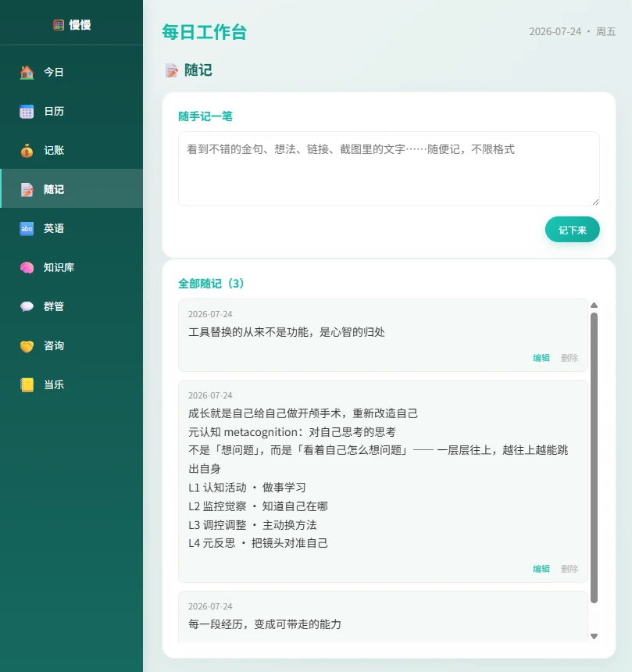Image resolution: width=632 pixels, height=672 pixels.
Task: Click the brain icon for 知识库
Action: coord(27,267)
